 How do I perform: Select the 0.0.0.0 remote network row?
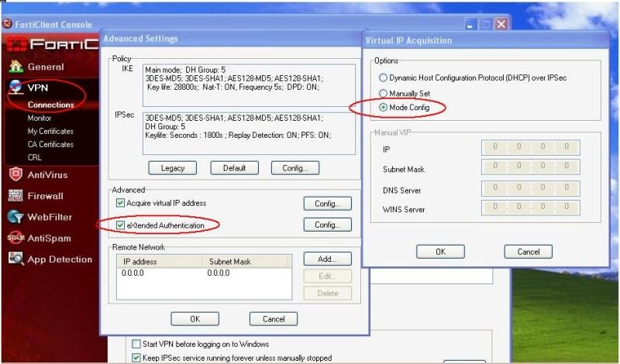[204, 273]
